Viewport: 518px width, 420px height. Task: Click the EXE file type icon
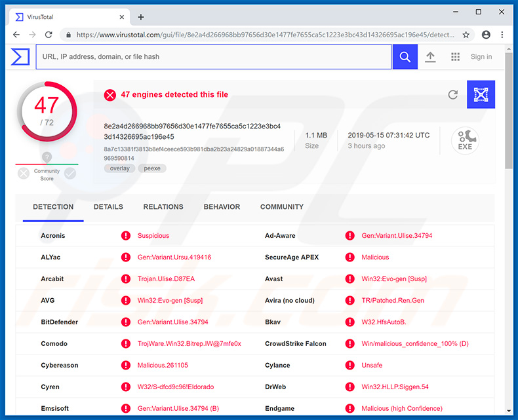(465, 140)
